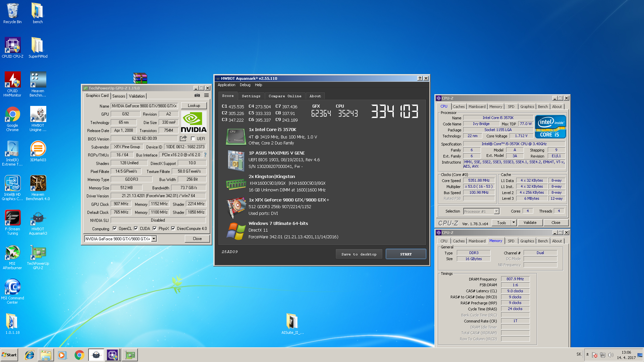This screenshot has width=644, height=362.
Task: Launch CPUID HWMonitor desktop shortcut
Action: point(12,84)
